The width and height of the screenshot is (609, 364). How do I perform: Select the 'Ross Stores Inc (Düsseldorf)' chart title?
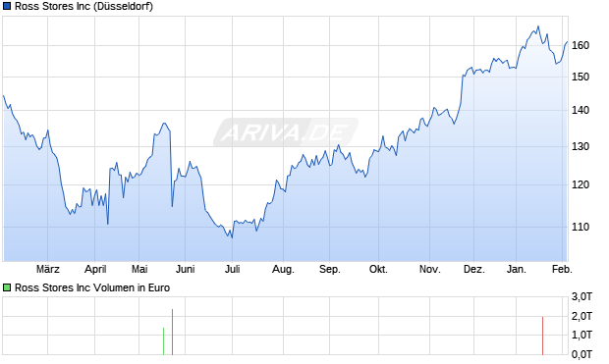(x=83, y=6)
